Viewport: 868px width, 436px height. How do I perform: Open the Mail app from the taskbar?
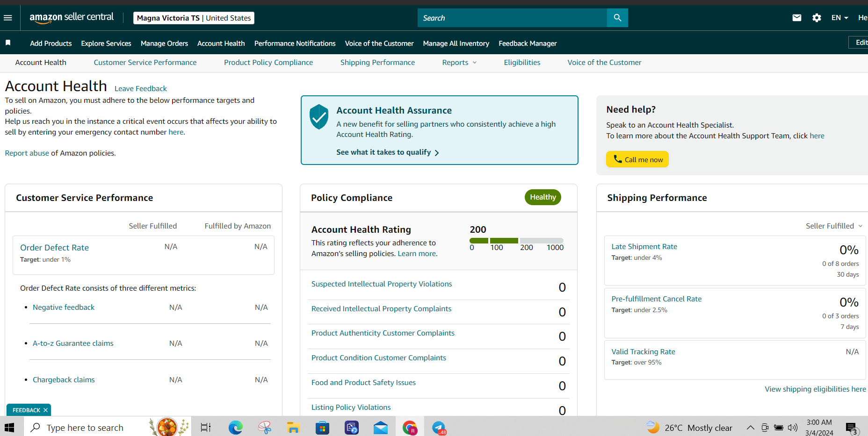pyautogui.click(x=381, y=428)
